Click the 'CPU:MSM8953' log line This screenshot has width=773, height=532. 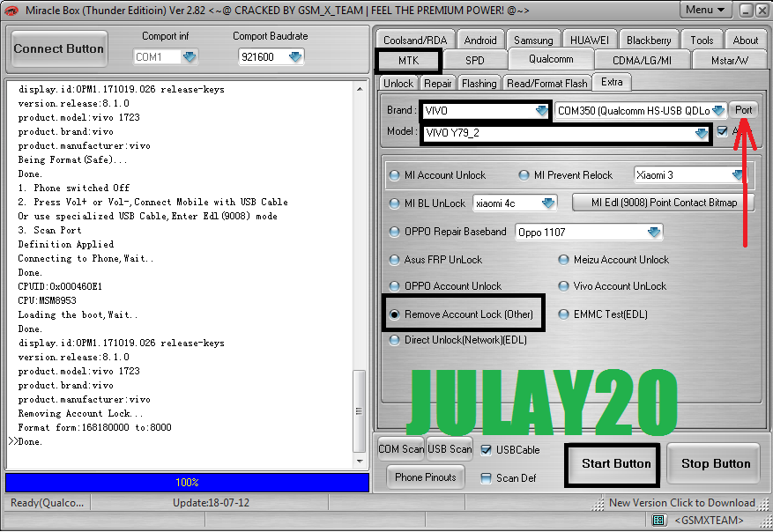tap(47, 300)
